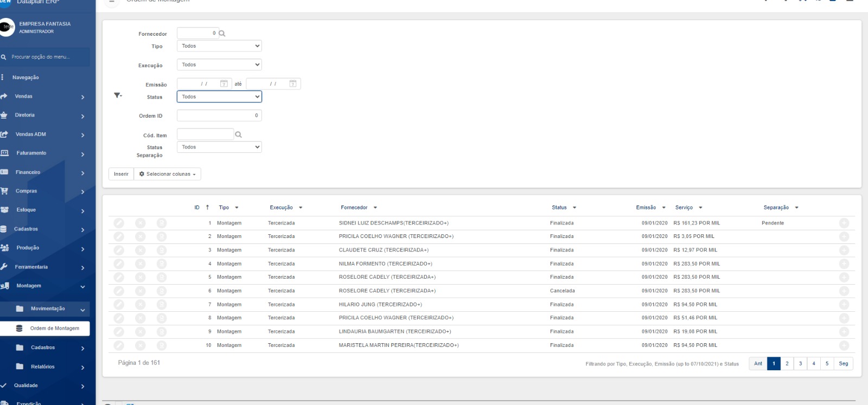Click edit pencil icon for order 1

tap(119, 223)
